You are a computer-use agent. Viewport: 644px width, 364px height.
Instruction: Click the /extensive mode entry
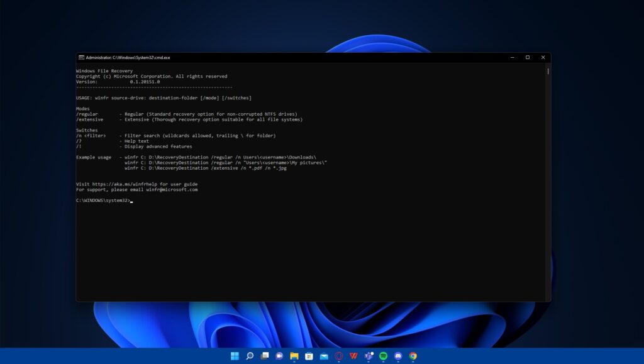coord(189,119)
